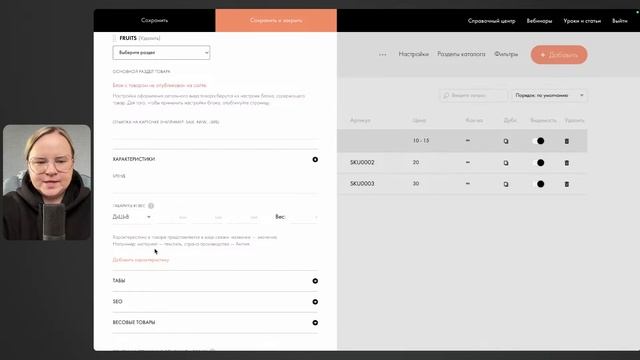Open Справочный центр in top bar
Screen dimensions: 640x360
(491, 21)
